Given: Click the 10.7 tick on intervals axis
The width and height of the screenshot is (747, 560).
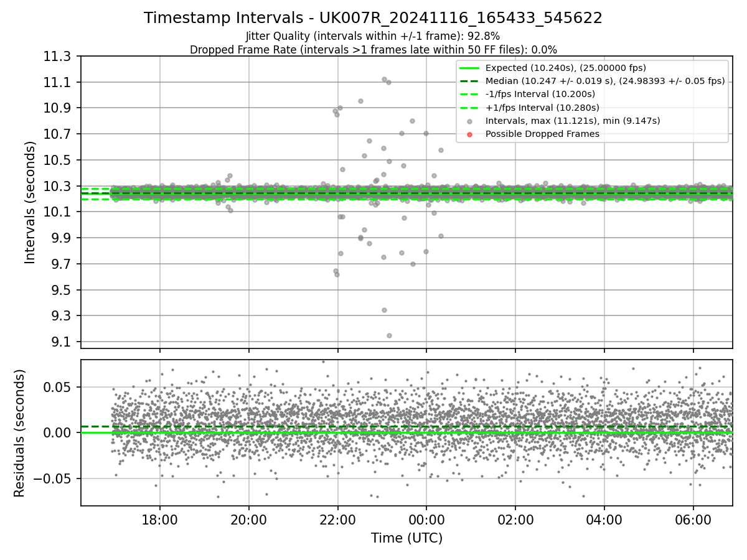Looking at the screenshot, I should pyautogui.click(x=59, y=134).
